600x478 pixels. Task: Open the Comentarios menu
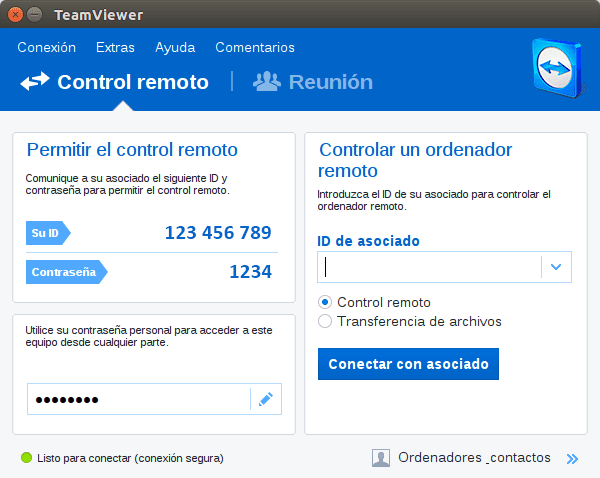255,47
